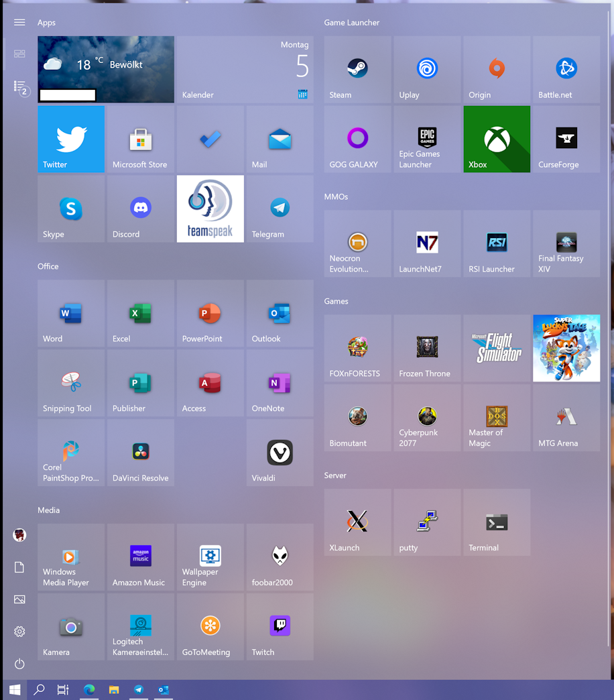Open taskbar Search magnifier
614x700 pixels.
pyautogui.click(x=39, y=690)
